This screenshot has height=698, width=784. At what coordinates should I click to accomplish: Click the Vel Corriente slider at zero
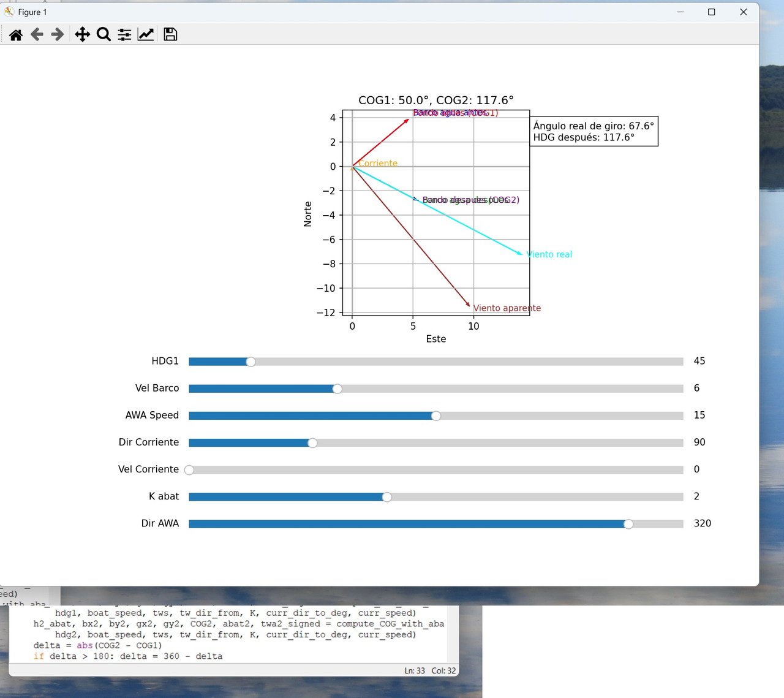(x=189, y=469)
